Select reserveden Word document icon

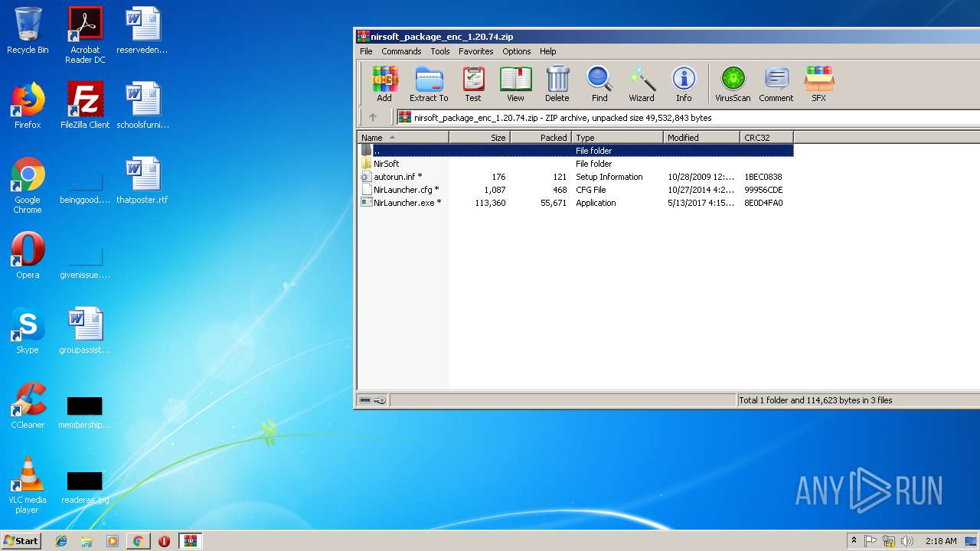coord(142,31)
